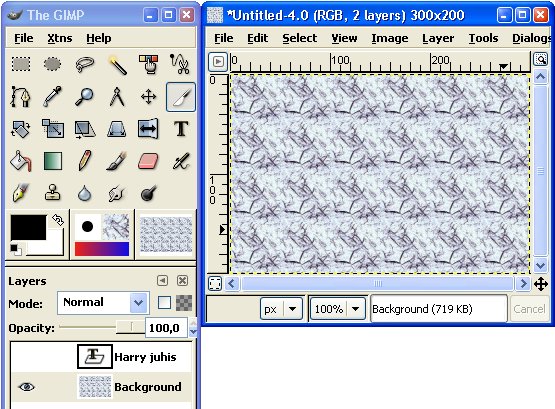Select the Zoom magnifier tool
Image resolution: width=555 pixels, height=409 pixels.
(85, 97)
